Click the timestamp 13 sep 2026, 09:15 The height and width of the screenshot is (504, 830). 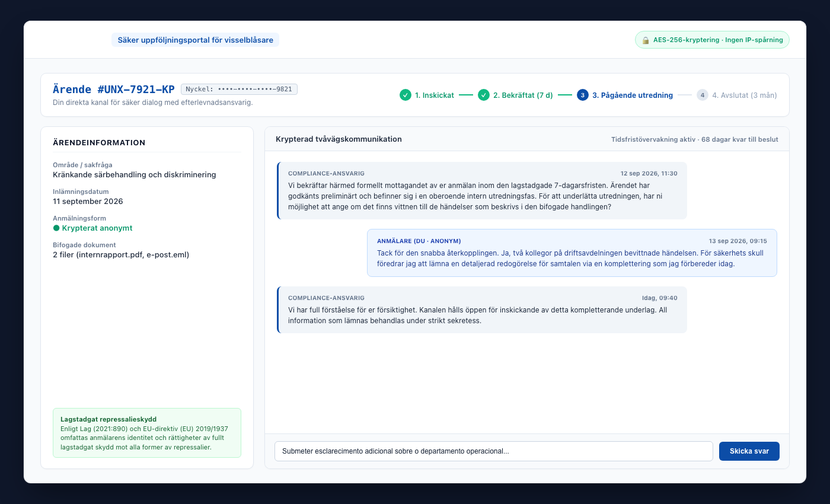[x=738, y=241]
